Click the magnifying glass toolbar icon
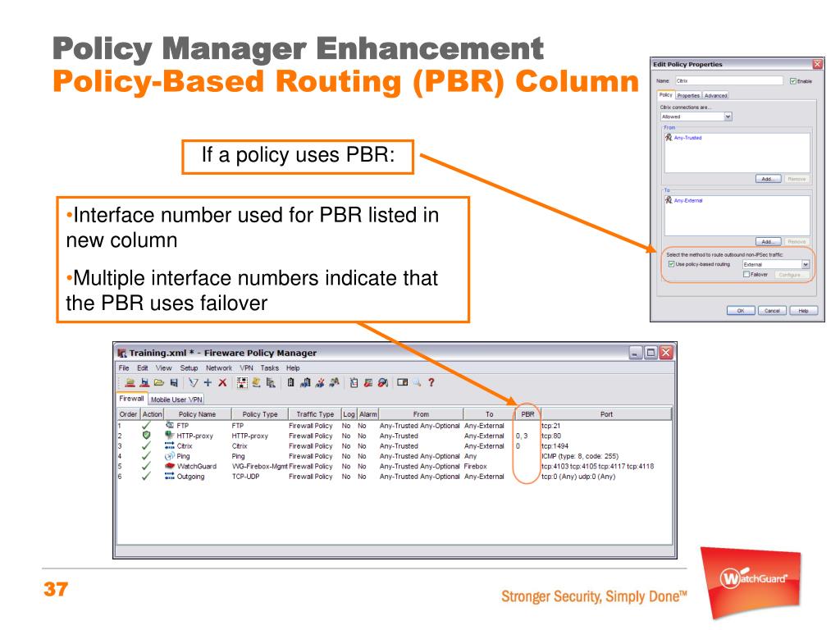840x630 pixels. pyautogui.click(x=417, y=382)
